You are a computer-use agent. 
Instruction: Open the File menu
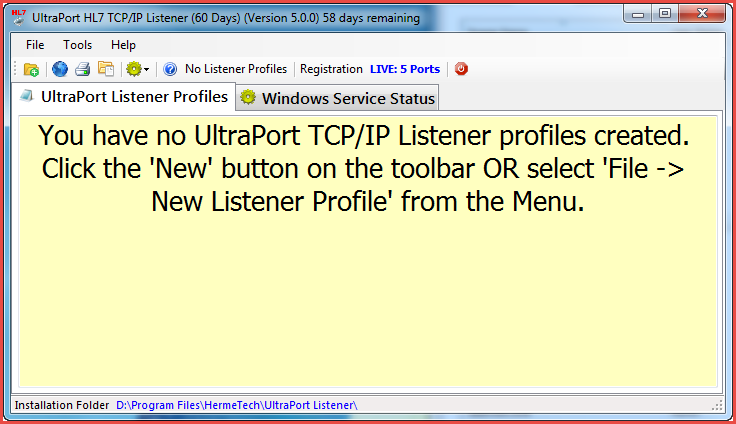pyautogui.click(x=35, y=45)
